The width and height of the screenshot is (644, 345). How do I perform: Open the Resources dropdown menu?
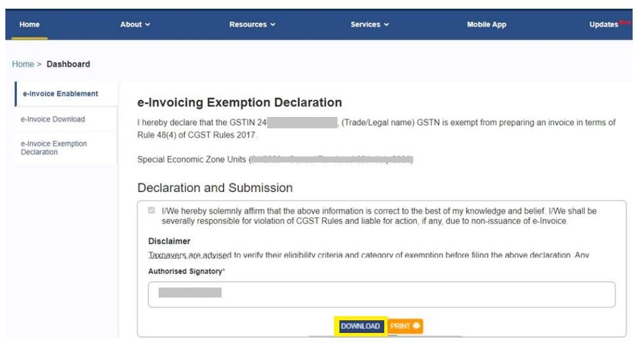click(252, 25)
